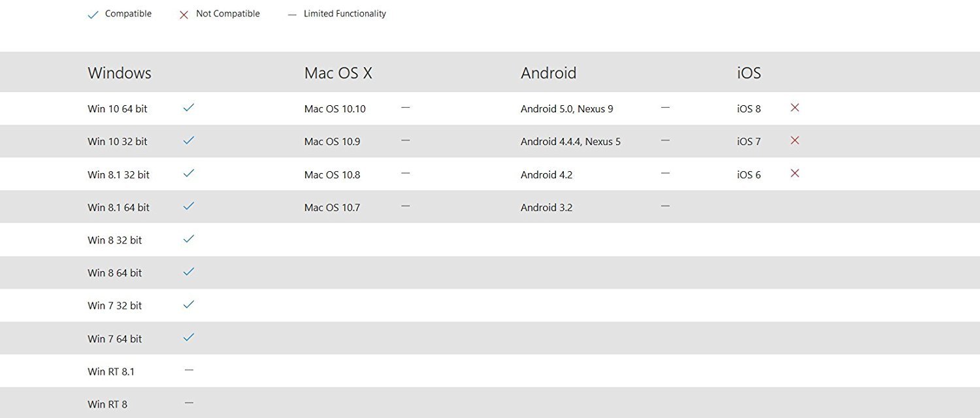Select the Windows column header
The image size is (980, 418).
click(120, 73)
